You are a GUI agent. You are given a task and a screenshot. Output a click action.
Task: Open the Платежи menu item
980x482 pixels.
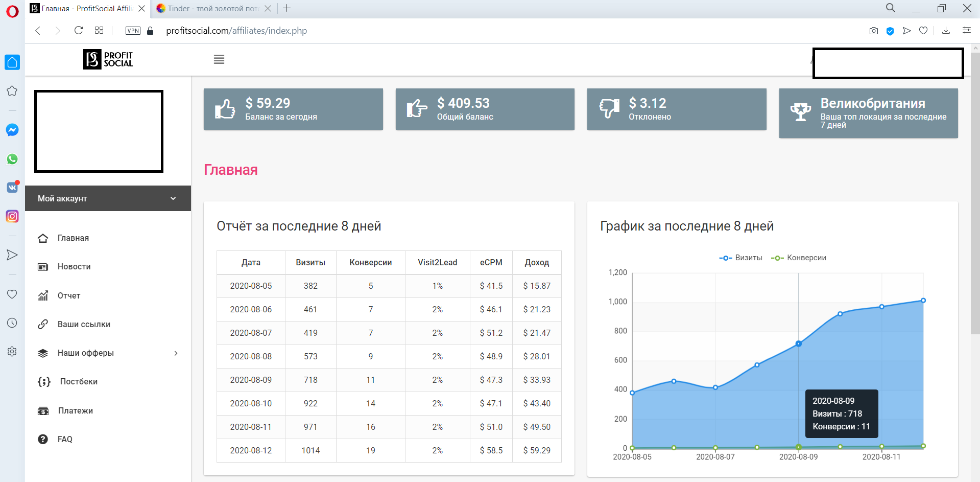[75, 410]
